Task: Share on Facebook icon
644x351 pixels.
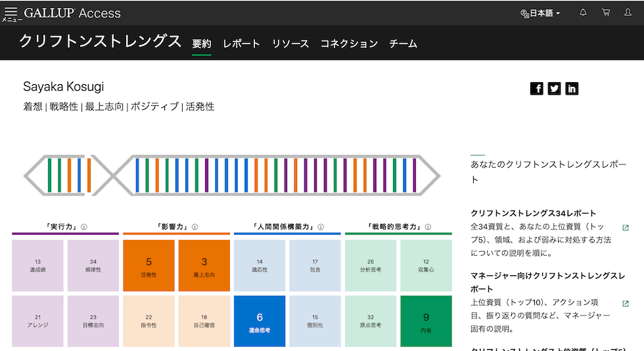Action: [536, 88]
